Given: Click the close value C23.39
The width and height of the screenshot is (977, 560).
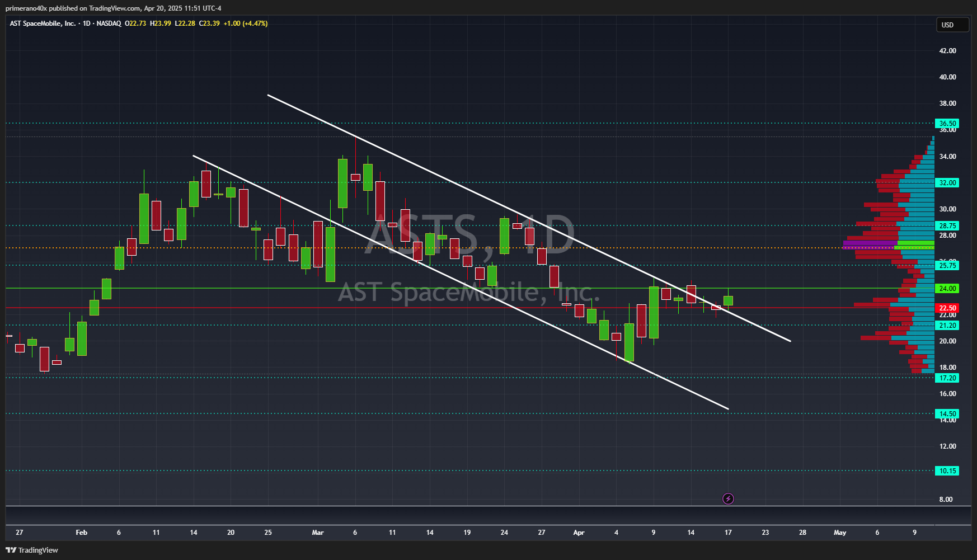Looking at the screenshot, I should (x=209, y=23).
